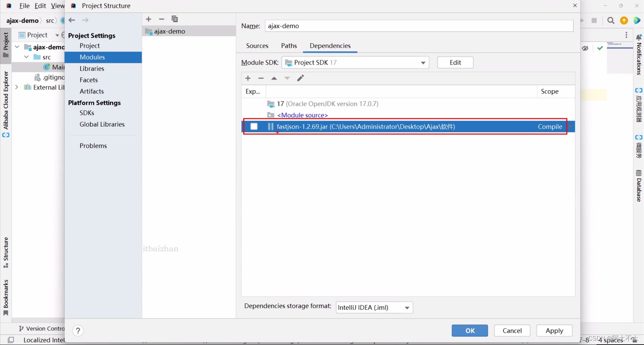Check the export checkbox for fastjson-1.2.69.jar

click(x=254, y=126)
